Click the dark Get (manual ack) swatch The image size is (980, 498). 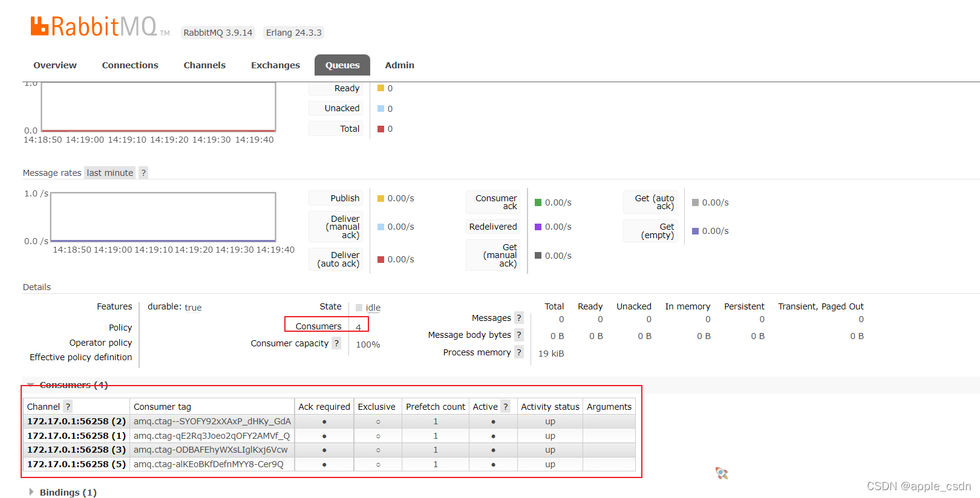[538, 256]
